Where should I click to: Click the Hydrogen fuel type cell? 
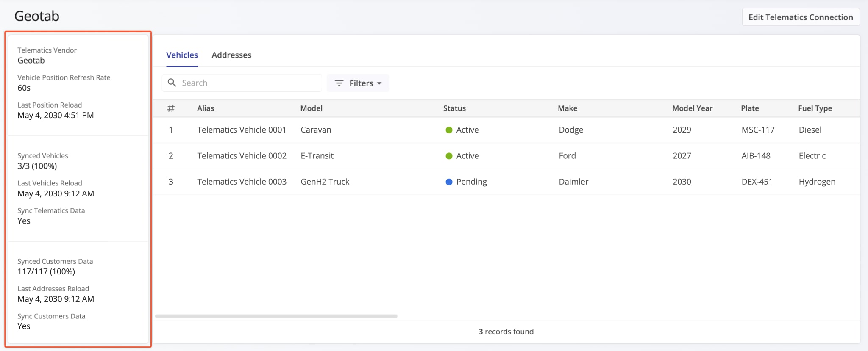tap(817, 182)
